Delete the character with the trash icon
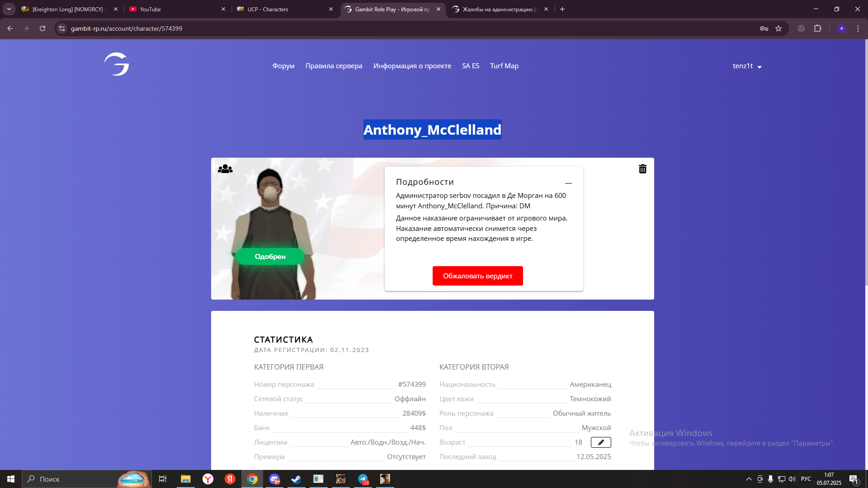The image size is (868, 488). (642, 169)
